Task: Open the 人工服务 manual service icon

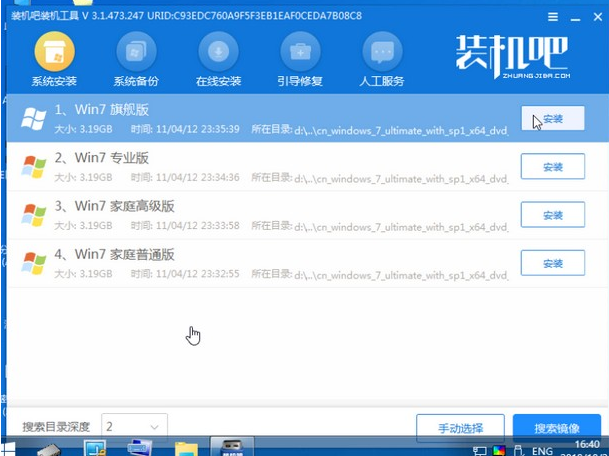Action: [x=382, y=52]
